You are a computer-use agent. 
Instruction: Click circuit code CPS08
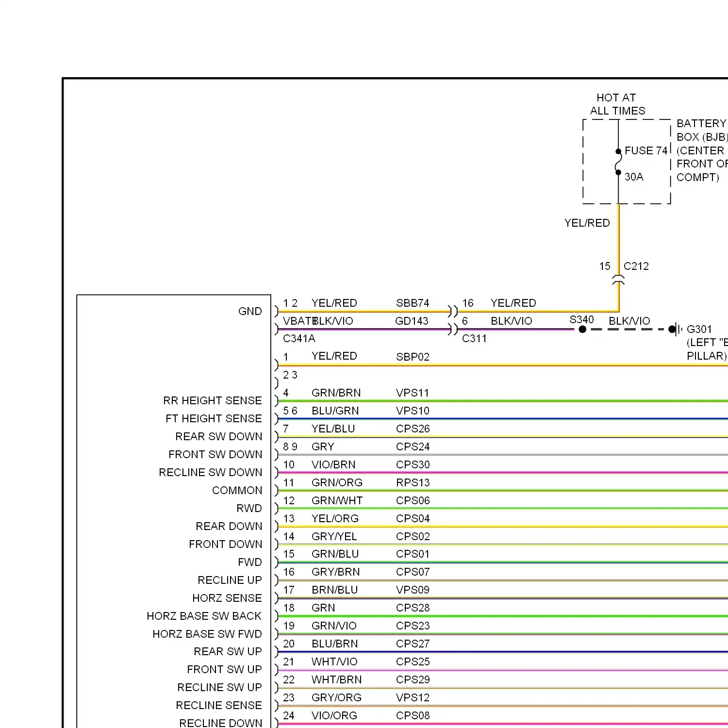pyautogui.click(x=413, y=715)
